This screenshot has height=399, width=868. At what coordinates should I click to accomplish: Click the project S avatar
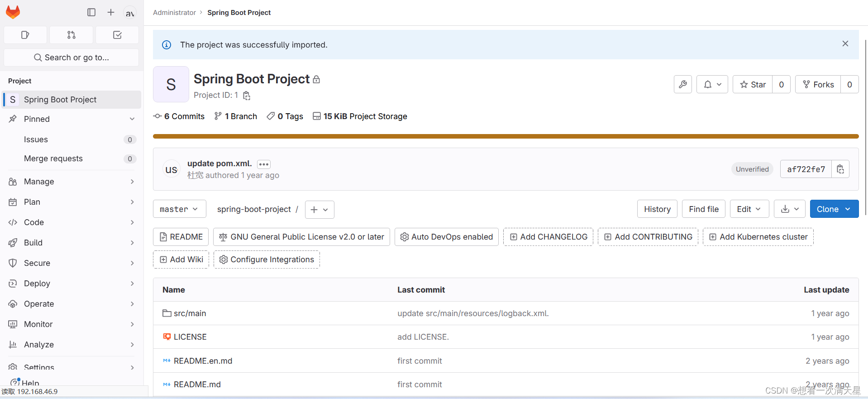click(x=171, y=84)
